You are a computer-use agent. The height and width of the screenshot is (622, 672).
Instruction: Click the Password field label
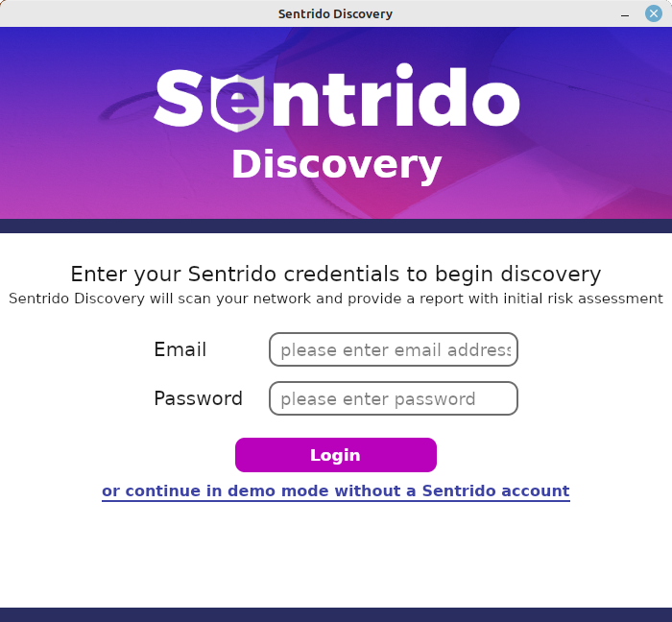(198, 398)
